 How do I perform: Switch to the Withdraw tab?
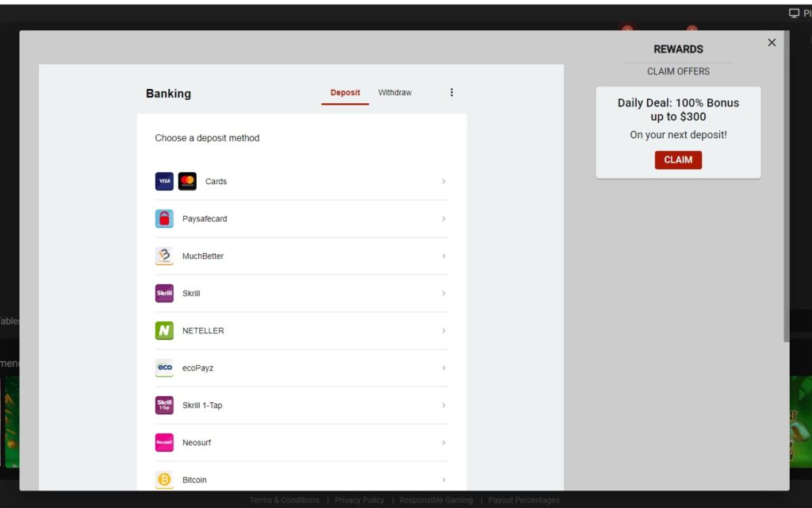(x=395, y=93)
